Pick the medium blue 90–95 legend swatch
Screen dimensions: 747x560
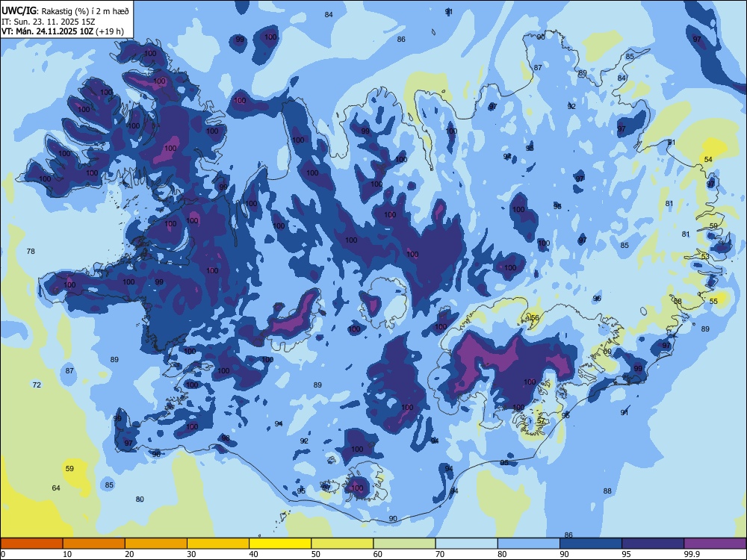coord(591,544)
